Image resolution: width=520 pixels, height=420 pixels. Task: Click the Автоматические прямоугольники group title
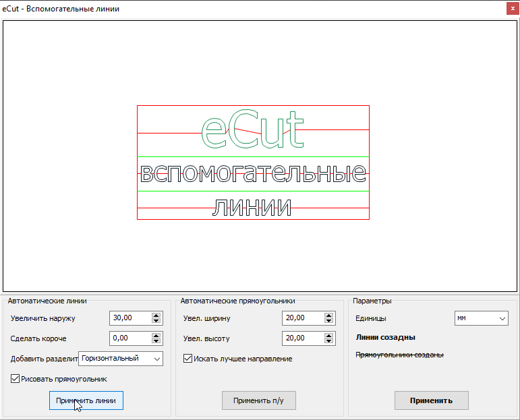point(237,301)
